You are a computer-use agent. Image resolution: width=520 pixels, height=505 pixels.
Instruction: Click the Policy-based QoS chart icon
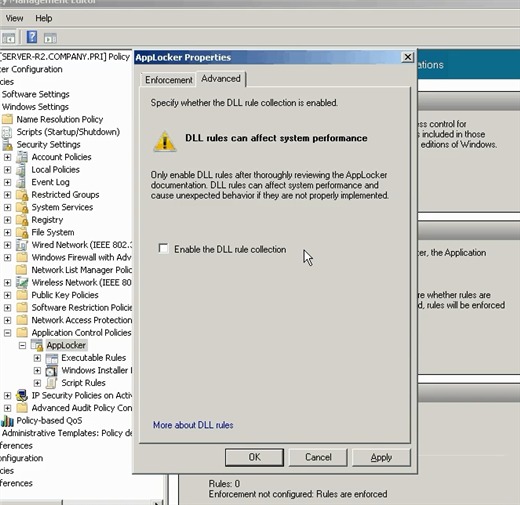coord(7,421)
